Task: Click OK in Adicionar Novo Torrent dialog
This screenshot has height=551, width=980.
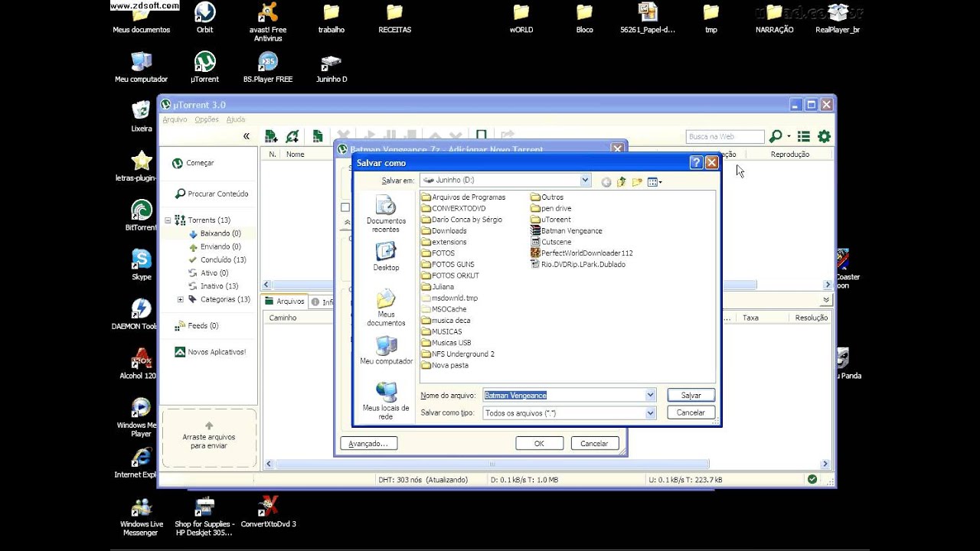Action: (x=539, y=443)
